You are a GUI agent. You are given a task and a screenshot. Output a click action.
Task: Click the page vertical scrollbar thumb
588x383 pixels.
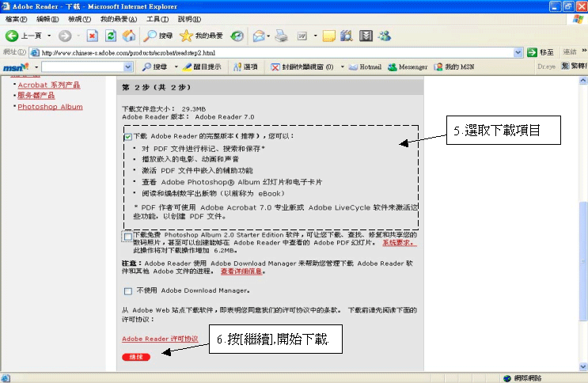click(583, 261)
